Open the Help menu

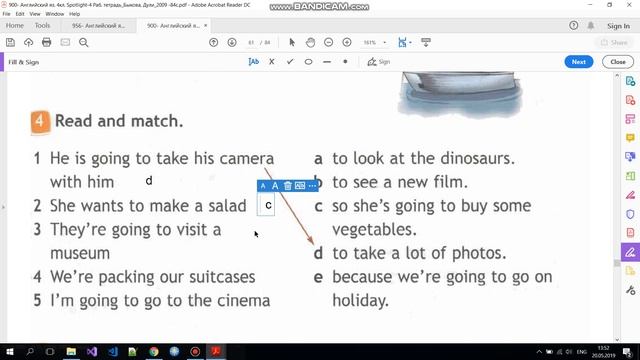[x=74, y=14]
